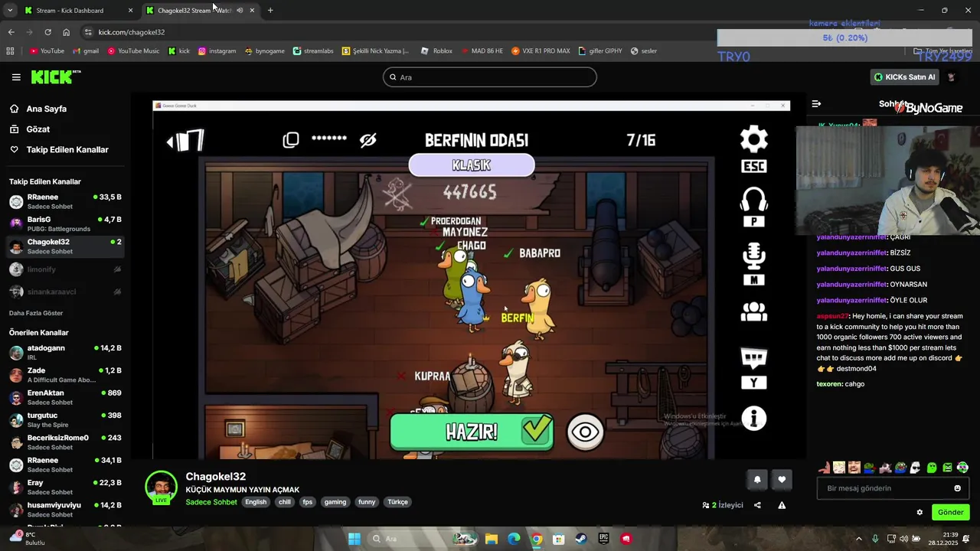Open turgutuc Slay the Spire channel
Screen dimensions: 980x551
pyautogui.click(x=65, y=420)
